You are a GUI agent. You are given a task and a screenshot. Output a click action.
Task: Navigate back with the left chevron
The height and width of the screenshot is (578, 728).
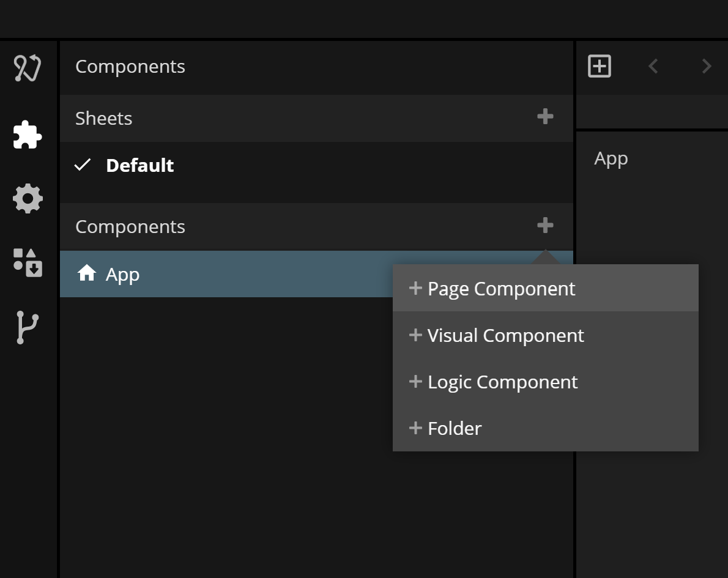653,66
